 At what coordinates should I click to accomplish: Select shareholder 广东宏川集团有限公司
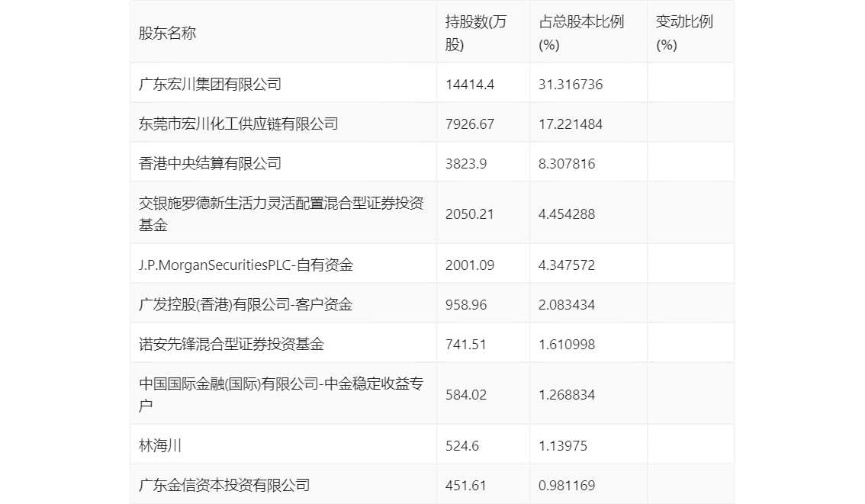(211, 84)
